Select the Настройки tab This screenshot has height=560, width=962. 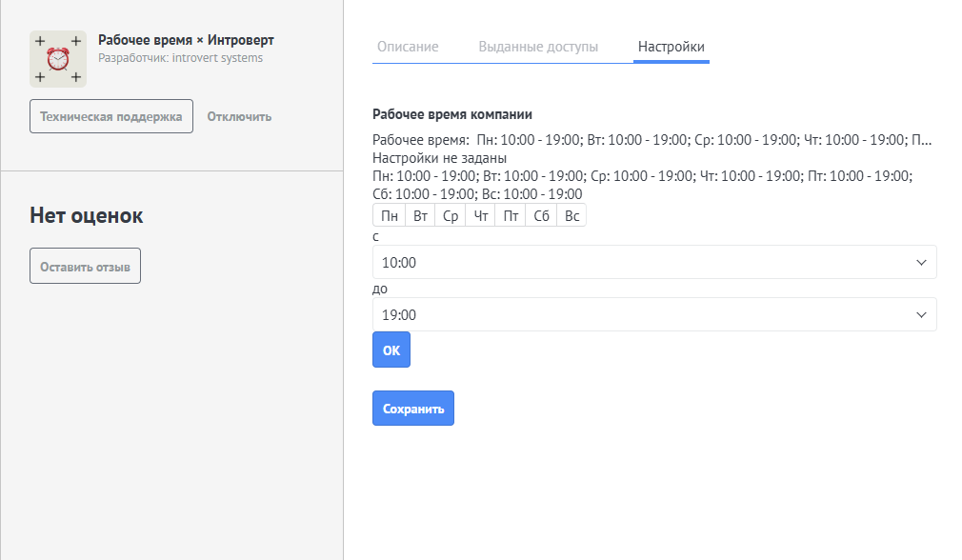tap(671, 47)
